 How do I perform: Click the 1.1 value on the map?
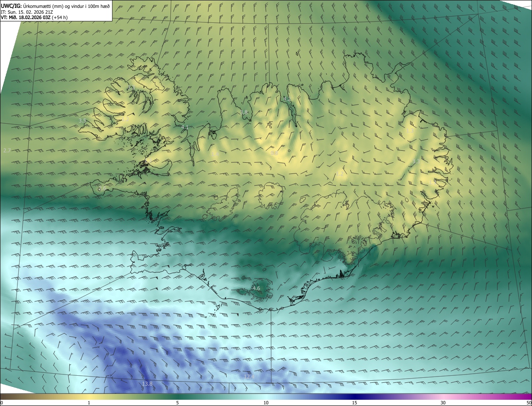(432, 182)
